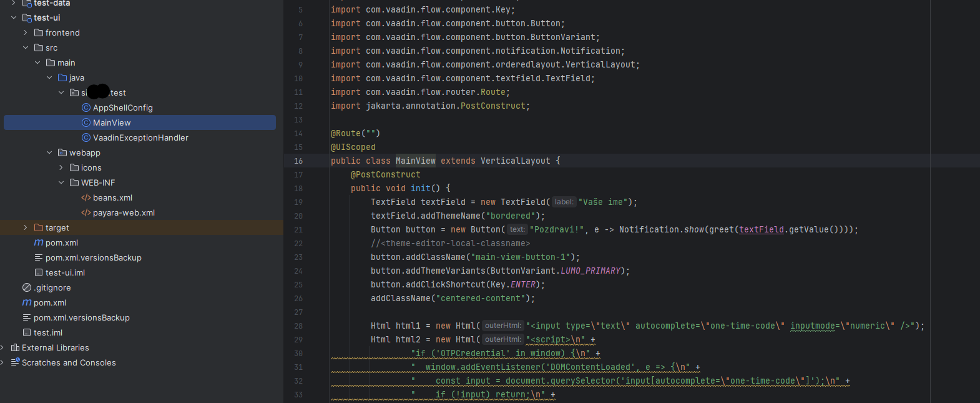Screen dimensions: 980x403
Task: Collapse the test-ui module folder
Action: pos(14,18)
